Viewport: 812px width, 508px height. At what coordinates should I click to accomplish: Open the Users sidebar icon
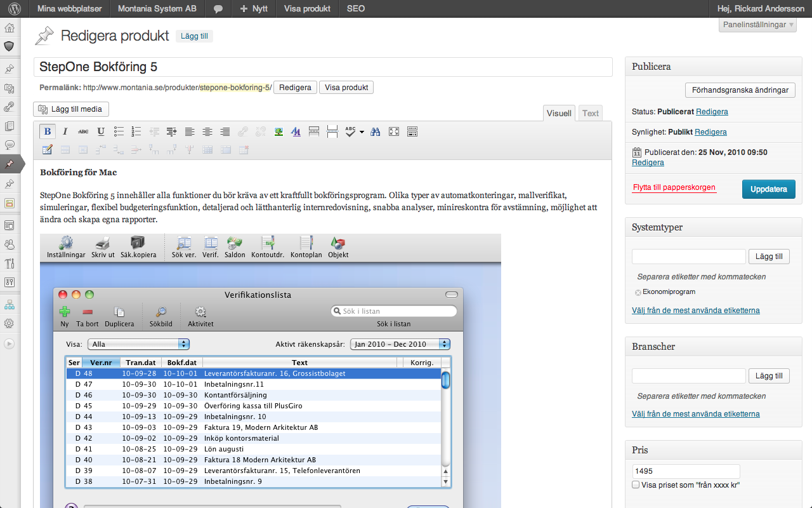[x=10, y=244]
